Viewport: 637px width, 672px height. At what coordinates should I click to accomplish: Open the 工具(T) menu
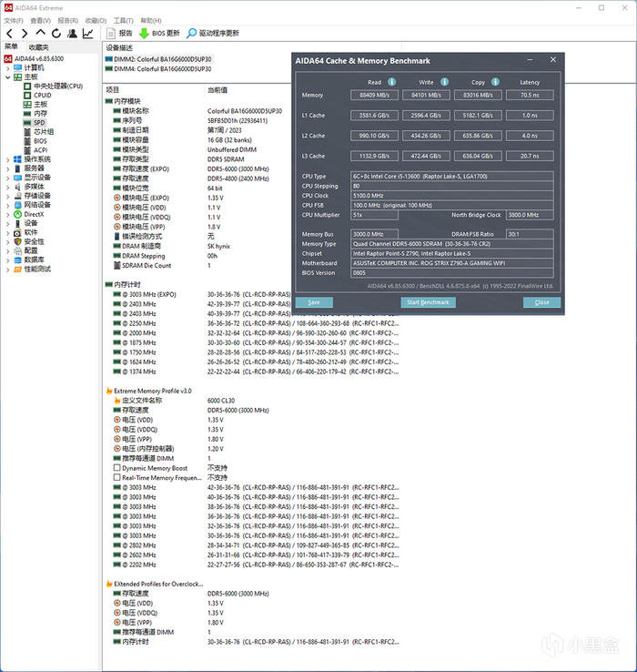pos(124,21)
